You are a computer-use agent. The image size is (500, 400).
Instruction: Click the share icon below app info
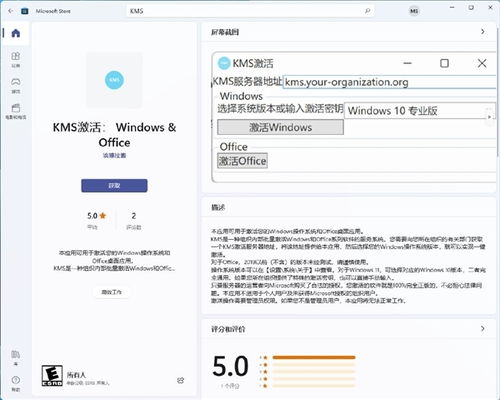point(181,380)
